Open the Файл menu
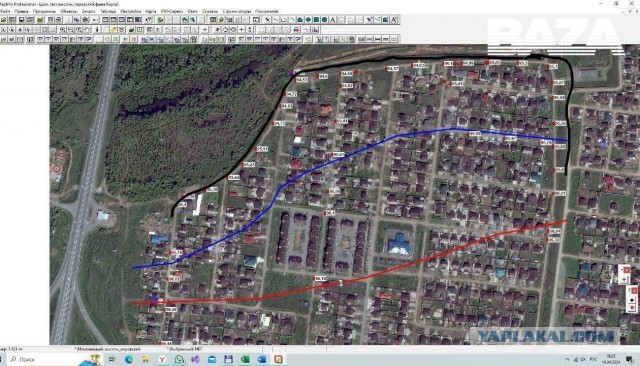The width and height of the screenshot is (640, 366). pyautogui.click(x=5, y=11)
